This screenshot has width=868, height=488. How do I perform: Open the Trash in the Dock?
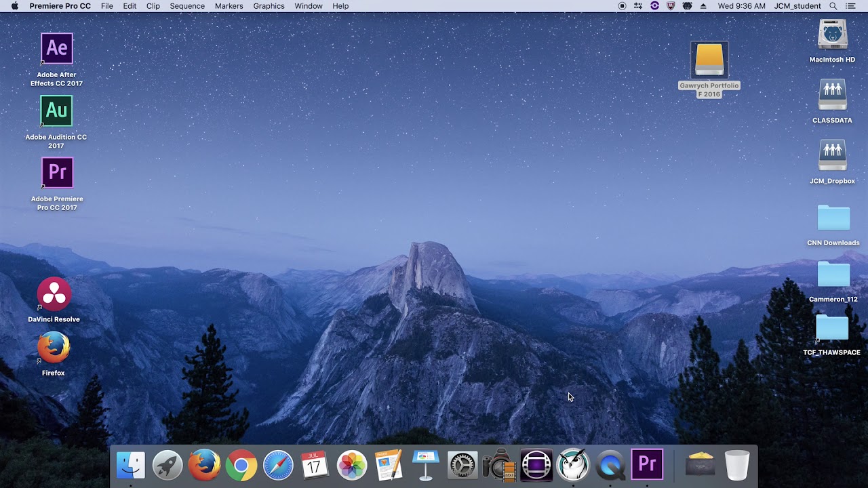737,465
